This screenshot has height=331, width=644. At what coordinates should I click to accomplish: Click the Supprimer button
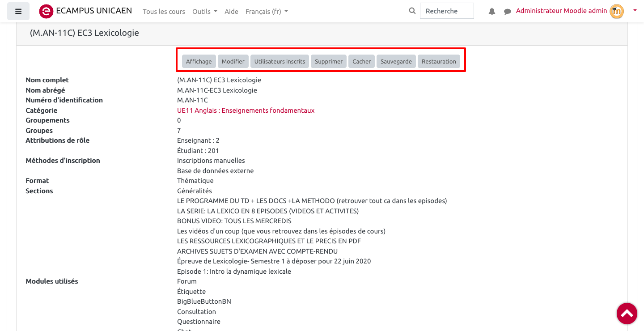[328, 61]
